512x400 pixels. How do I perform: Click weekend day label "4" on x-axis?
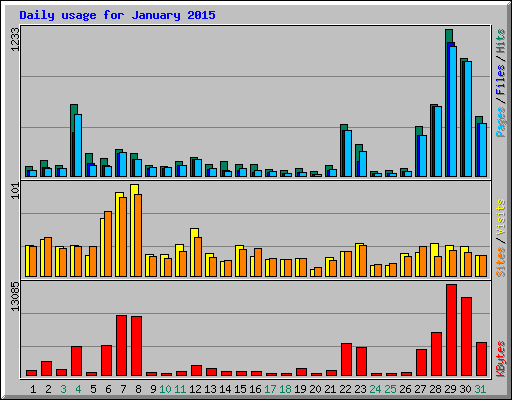pos(78,389)
